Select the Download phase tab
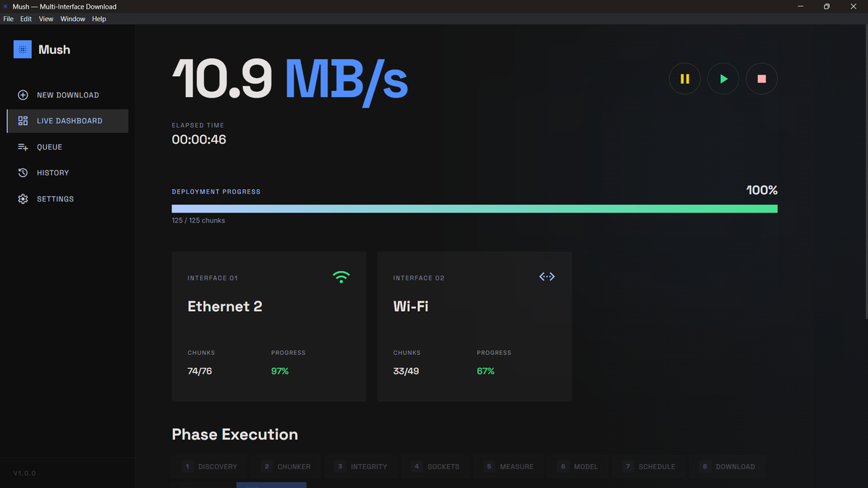The image size is (868, 488). click(728, 466)
